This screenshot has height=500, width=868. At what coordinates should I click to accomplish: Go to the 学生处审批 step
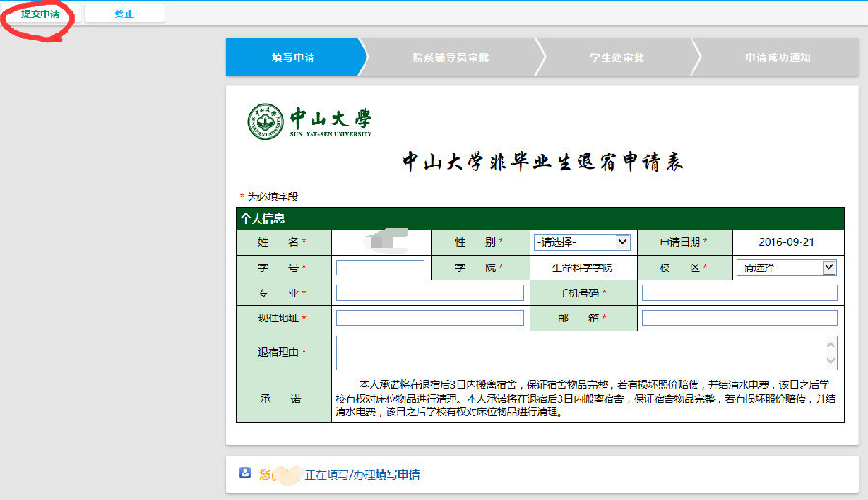click(616, 58)
